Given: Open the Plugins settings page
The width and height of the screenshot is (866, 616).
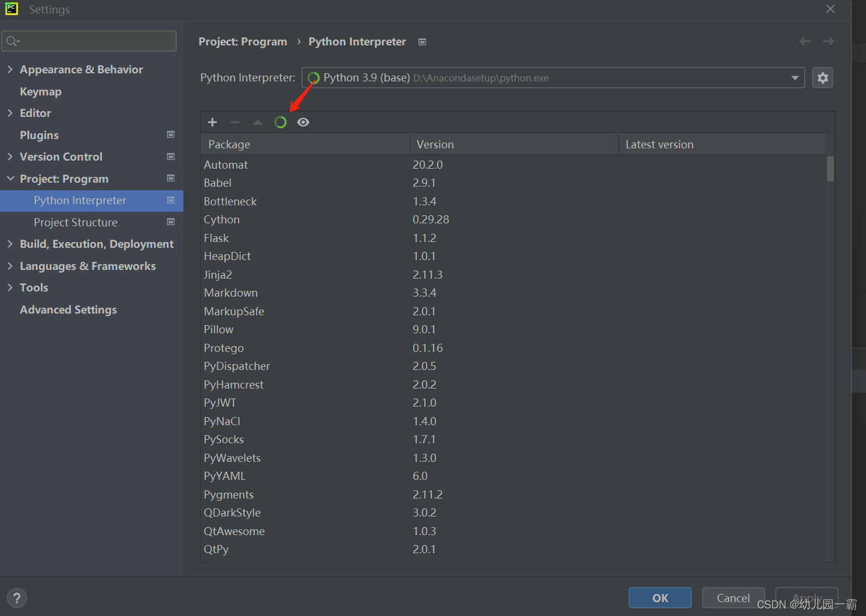Looking at the screenshot, I should tap(39, 135).
